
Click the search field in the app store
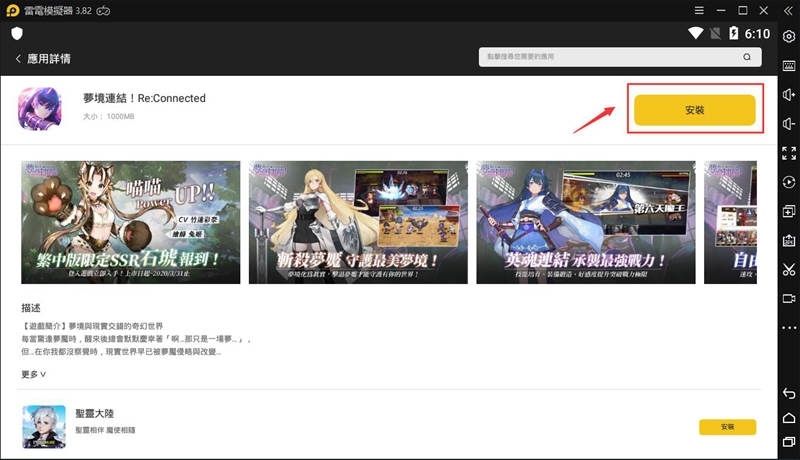tap(620, 57)
